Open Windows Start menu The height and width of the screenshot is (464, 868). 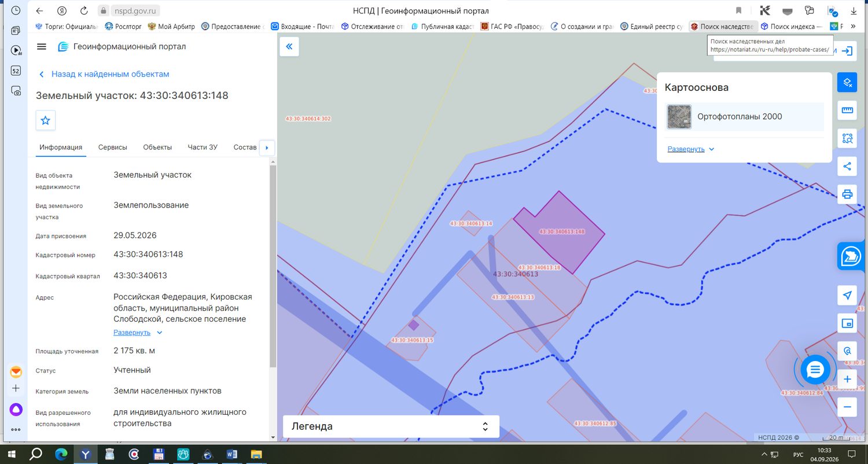(x=12, y=454)
